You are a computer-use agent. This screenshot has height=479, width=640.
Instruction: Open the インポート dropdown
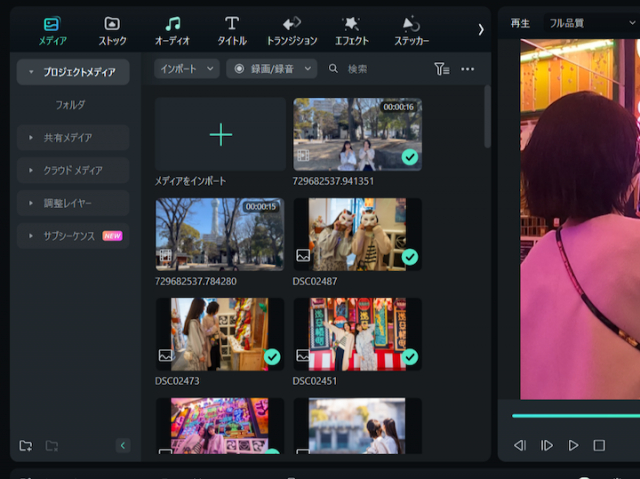click(187, 69)
